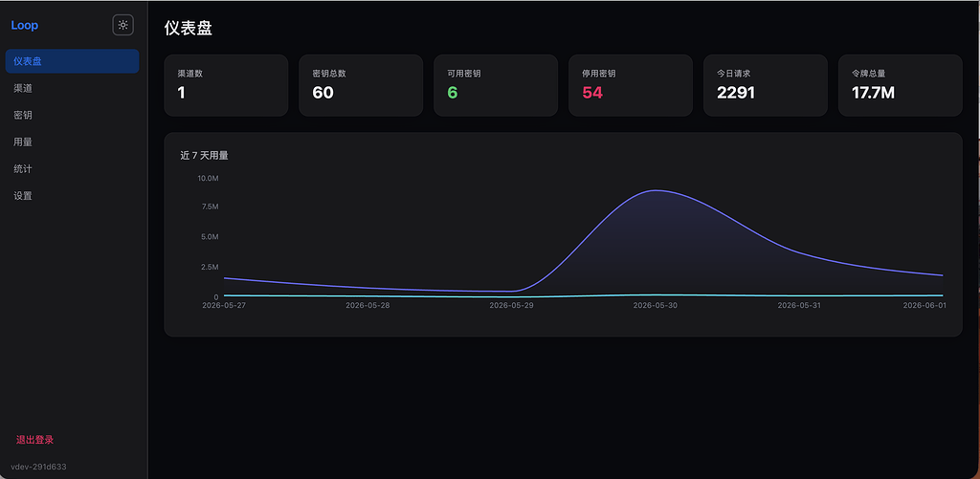Toggle the light/dark theme sun icon
This screenshot has height=479, width=980.
123,25
